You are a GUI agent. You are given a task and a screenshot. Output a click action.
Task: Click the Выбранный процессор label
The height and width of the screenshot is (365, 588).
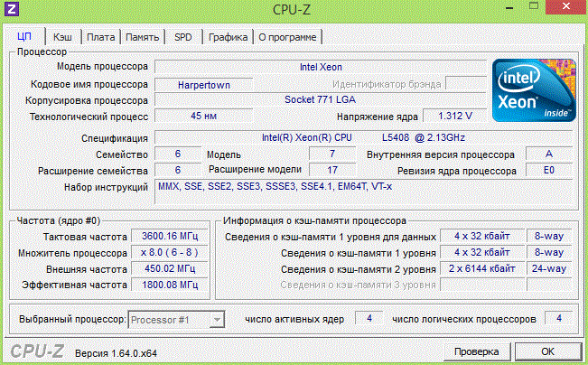72,320
